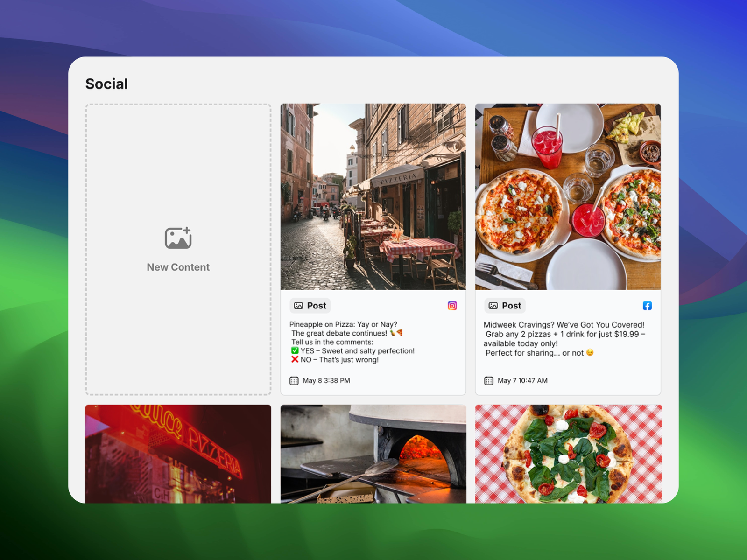This screenshot has width=747, height=560.
Task: Open the overhead pizza table photo
Action: (568, 196)
